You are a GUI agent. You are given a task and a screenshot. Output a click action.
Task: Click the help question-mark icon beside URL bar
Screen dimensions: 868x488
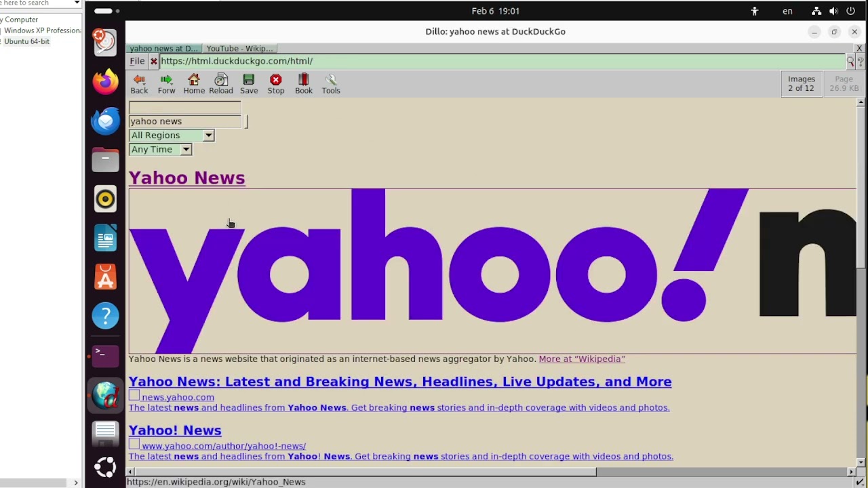coord(861,62)
